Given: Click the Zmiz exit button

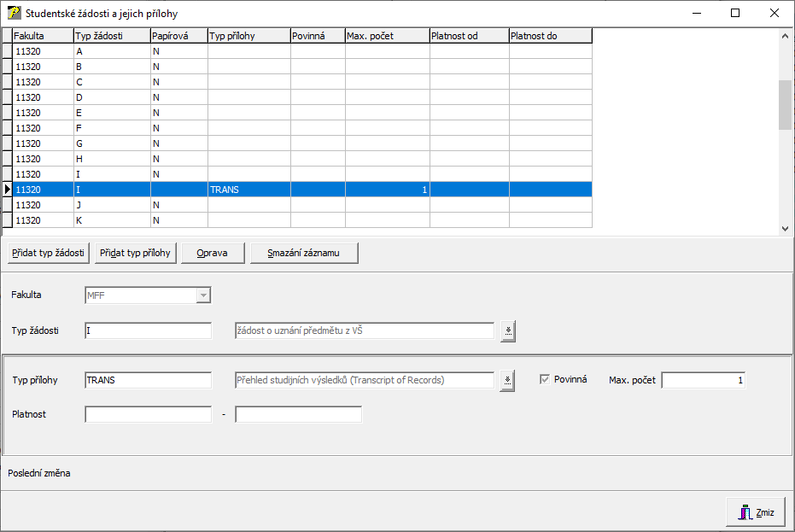Looking at the screenshot, I should 755,512.
